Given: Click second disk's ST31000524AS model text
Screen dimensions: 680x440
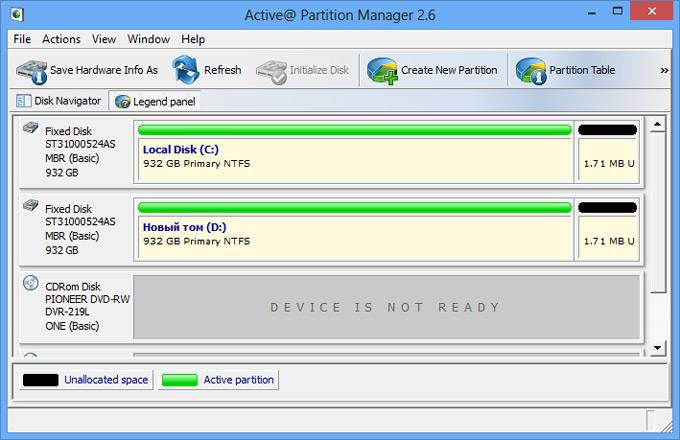Looking at the screenshot, I should [80, 222].
